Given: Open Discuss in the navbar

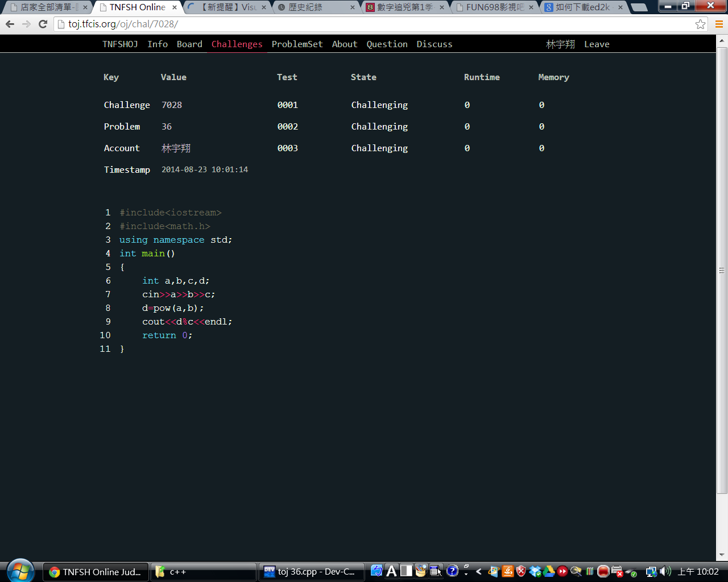Looking at the screenshot, I should pyautogui.click(x=435, y=44).
